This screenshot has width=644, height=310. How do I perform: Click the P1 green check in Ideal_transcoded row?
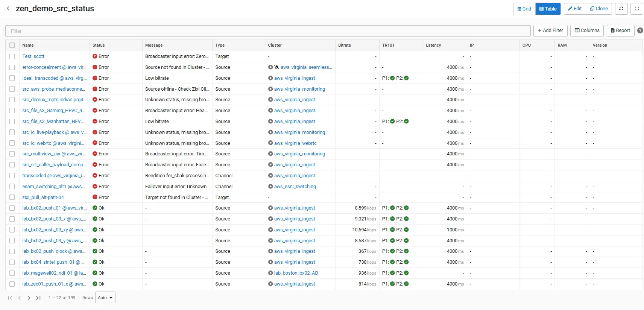[x=392, y=78]
